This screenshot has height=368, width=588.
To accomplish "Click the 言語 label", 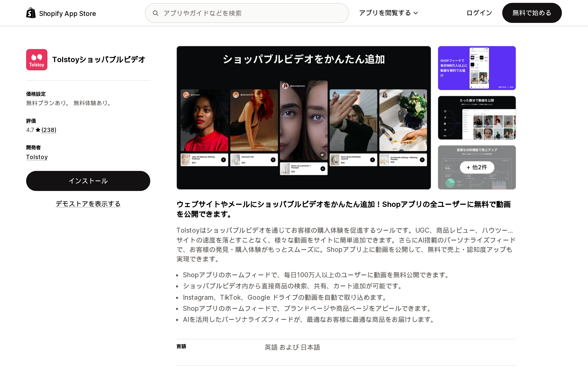I will point(181,346).
